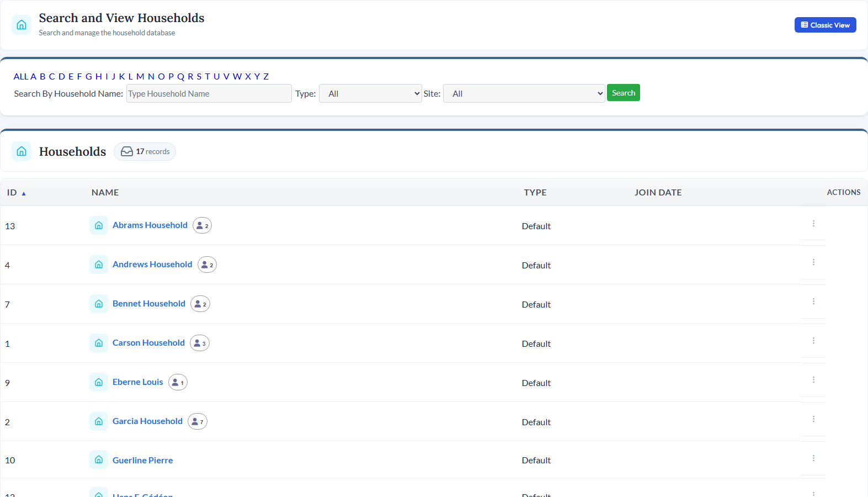Open actions menu for Garcia Household
Viewport: 868px width, 497px height.
(x=813, y=419)
